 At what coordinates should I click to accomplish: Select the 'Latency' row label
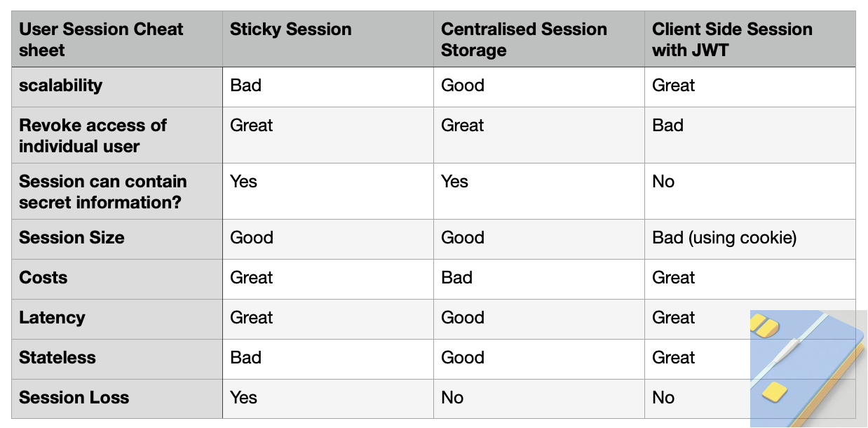pos(117,319)
